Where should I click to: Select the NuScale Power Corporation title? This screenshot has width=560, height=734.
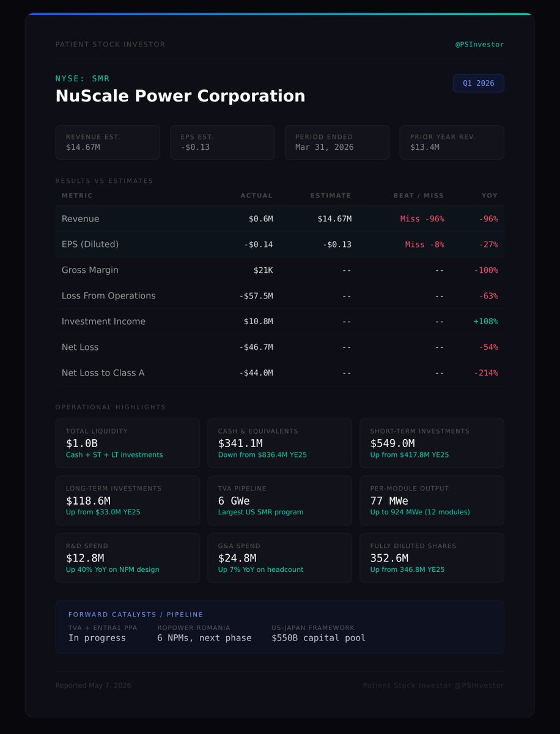[180, 96]
